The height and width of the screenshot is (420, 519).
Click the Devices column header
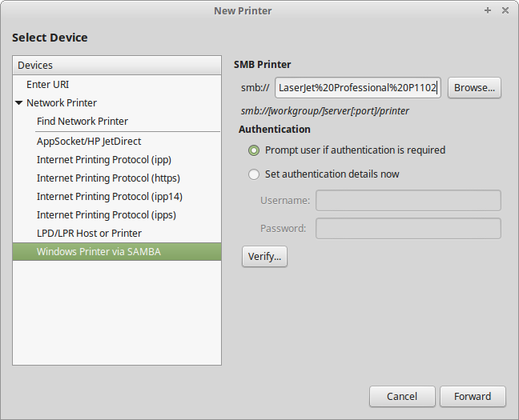(116, 65)
